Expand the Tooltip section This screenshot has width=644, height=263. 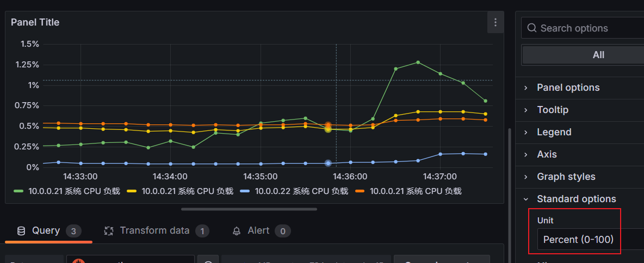coord(552,110)
